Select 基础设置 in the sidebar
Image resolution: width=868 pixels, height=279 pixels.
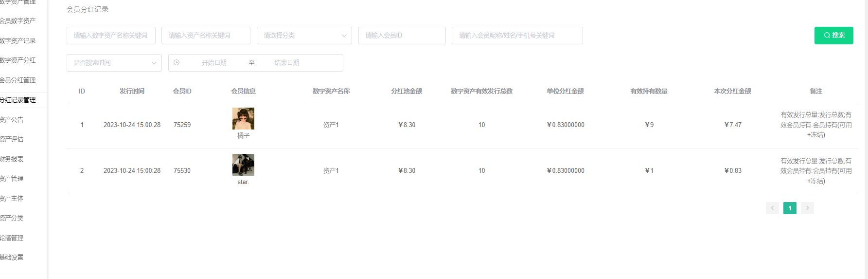[x=12, y=258]
